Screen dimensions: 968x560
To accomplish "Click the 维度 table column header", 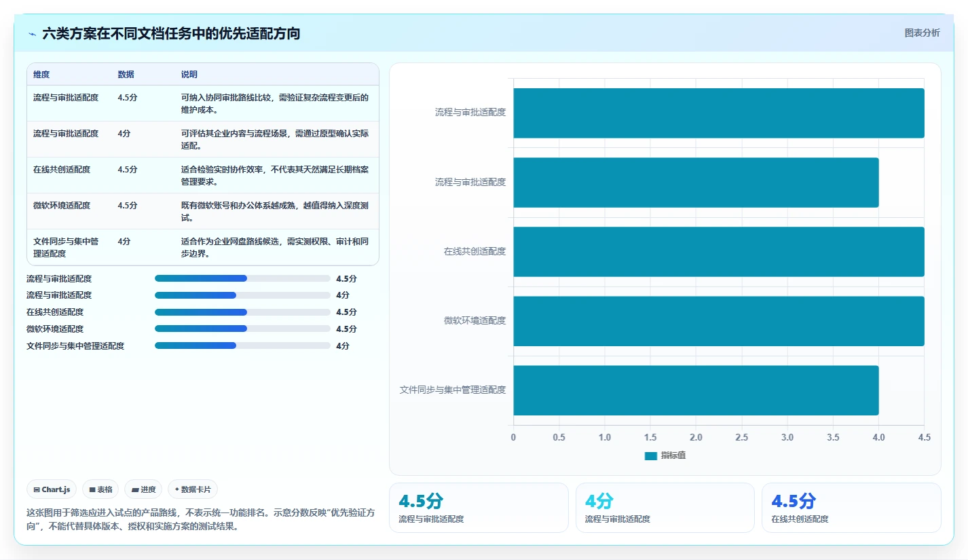I will click(41, 74).
